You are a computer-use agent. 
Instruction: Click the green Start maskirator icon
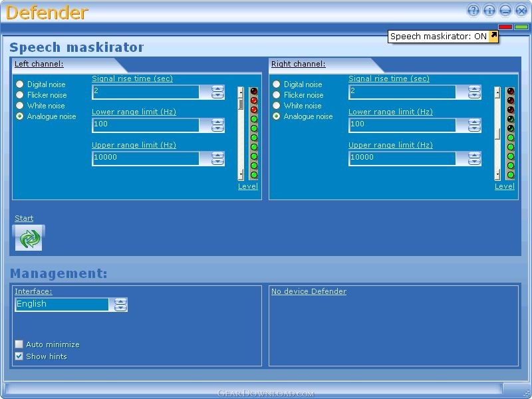(29, 239)
